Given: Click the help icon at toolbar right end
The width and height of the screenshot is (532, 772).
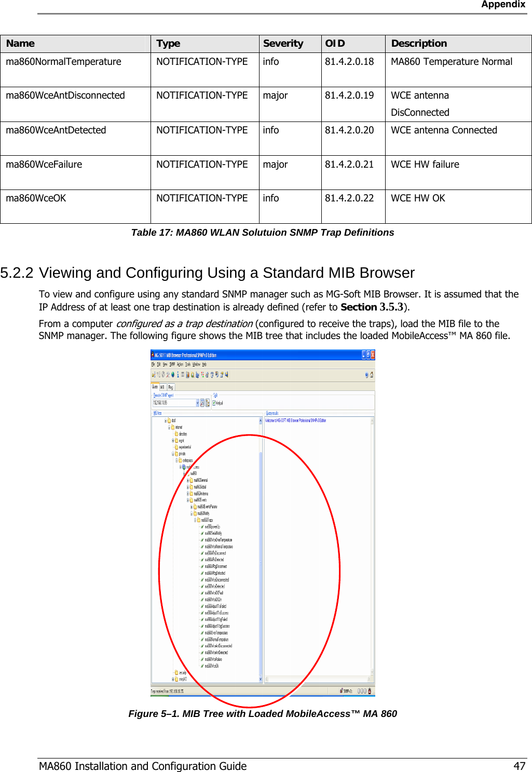Looking at the screenshot, I should (366, 375).
